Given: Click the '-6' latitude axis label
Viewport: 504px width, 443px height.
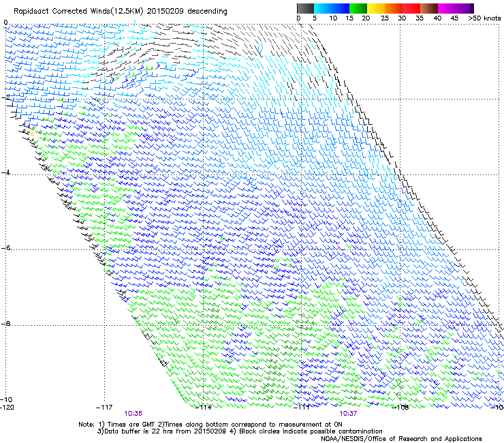Looking at the screenshot, I should (x=5, y=247).
